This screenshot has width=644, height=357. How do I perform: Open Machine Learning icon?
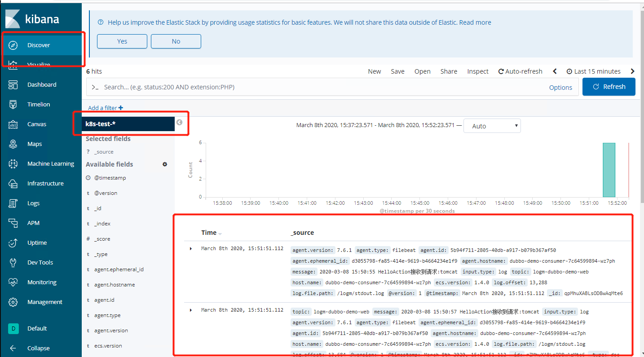13,163
